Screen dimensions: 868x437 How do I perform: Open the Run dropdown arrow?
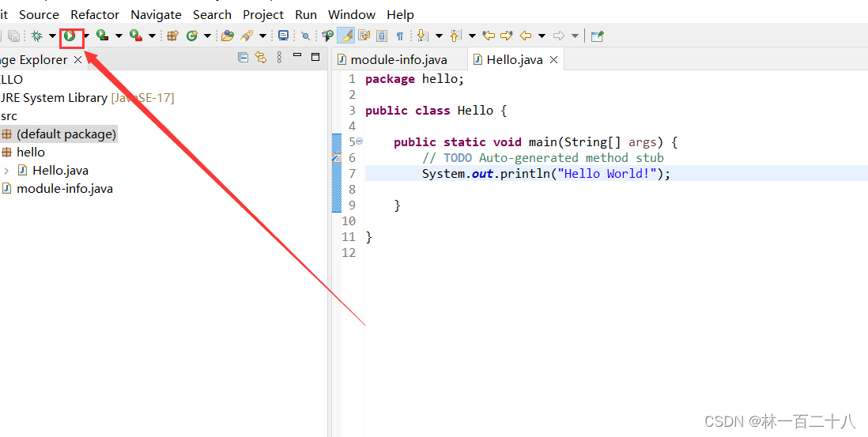86,36
